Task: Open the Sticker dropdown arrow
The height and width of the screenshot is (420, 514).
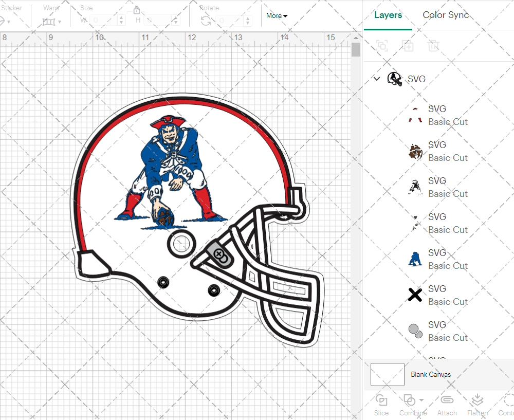Action: point(9,22)
